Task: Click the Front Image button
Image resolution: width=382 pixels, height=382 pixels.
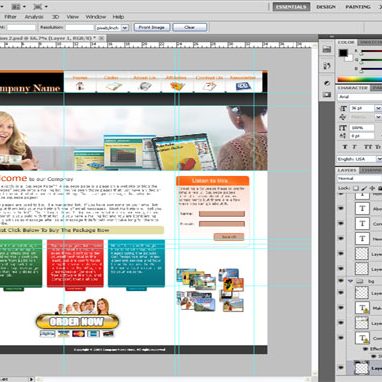Action: coord(152,27)
